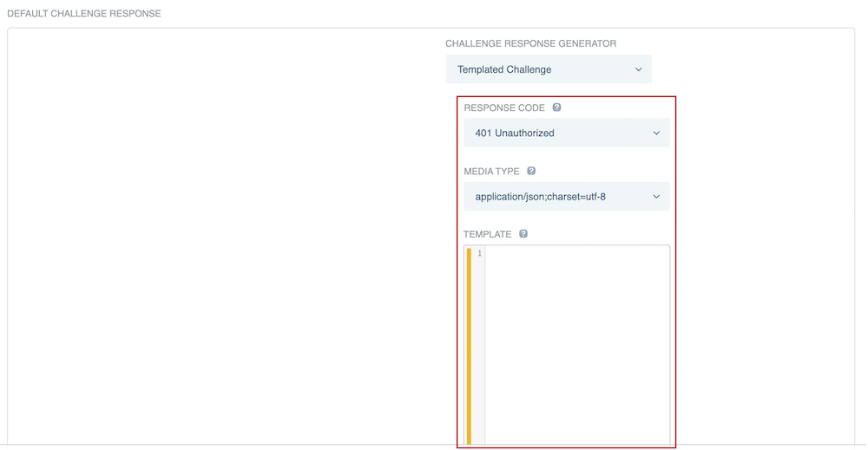Click the chevron on Templated Challenge selector
Image resolution: width=868 pixels, height=450 pixels.
[639, 69]
